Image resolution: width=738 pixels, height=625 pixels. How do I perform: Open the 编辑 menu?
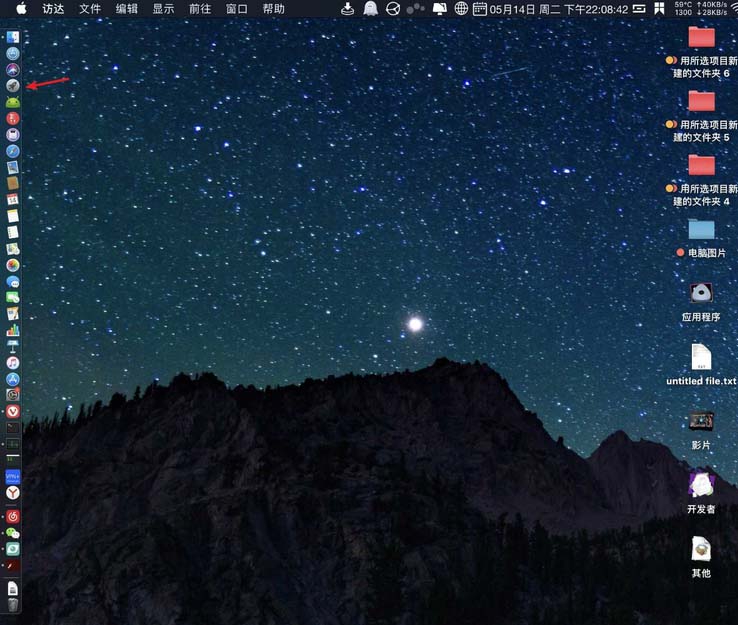pyautogui.click(x=127, y=8)
